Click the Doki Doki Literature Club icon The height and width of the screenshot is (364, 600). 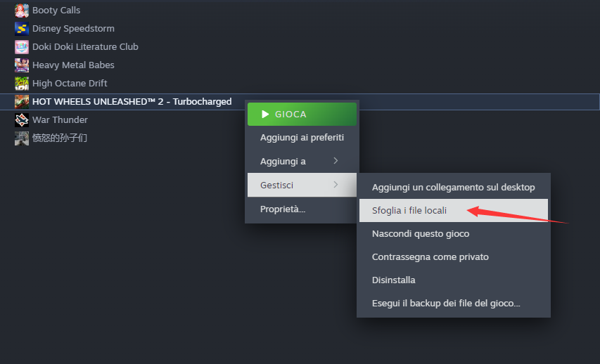[22, 47]
